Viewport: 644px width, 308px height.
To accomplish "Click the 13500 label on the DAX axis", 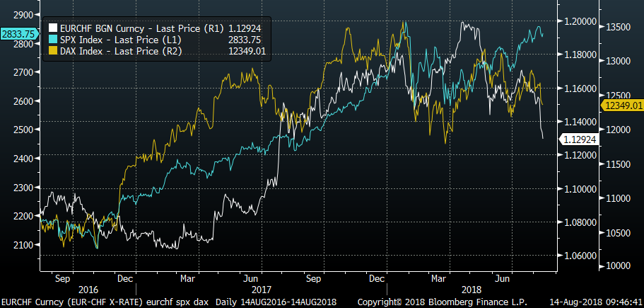I will click(618, 27).
